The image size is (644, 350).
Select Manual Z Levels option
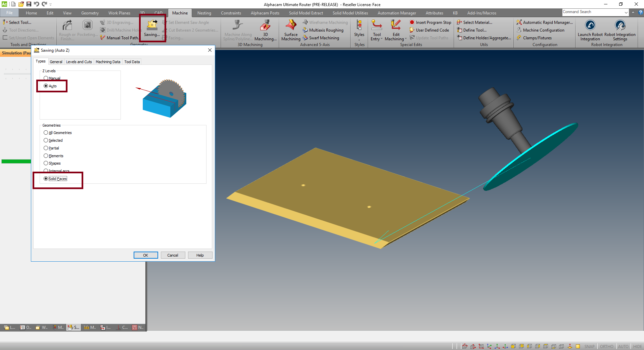52,78
